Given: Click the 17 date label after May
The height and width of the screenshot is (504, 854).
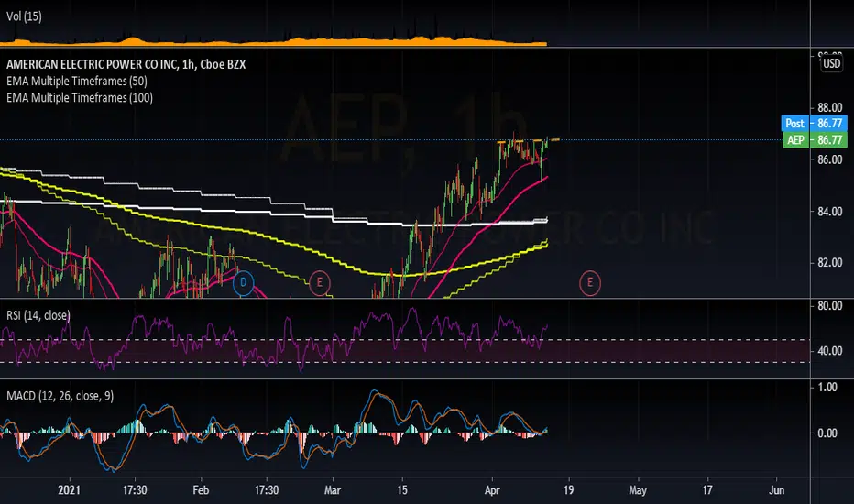Looking at the screenshot, I should point(707,490).
